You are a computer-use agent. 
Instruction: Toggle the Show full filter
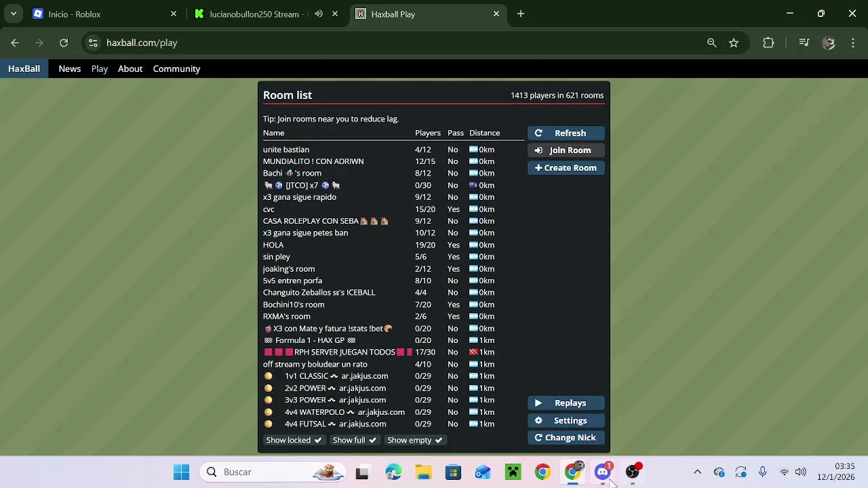354,440
